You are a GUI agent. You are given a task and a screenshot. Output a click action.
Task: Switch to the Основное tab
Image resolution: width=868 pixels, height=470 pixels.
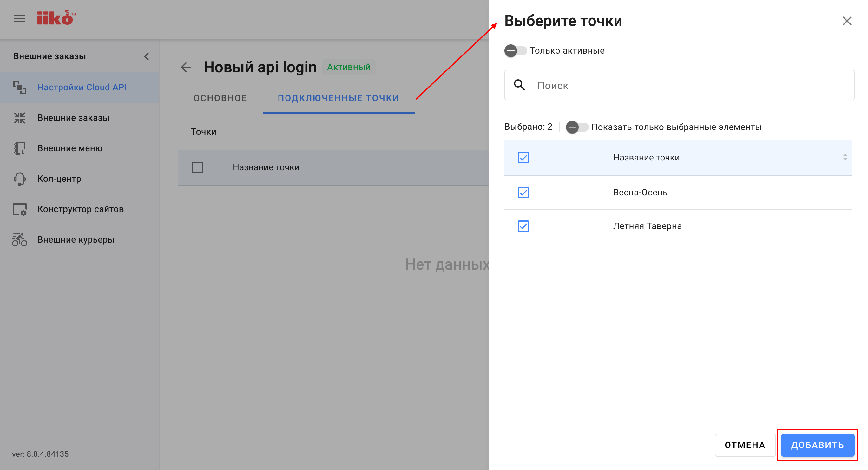220,98
